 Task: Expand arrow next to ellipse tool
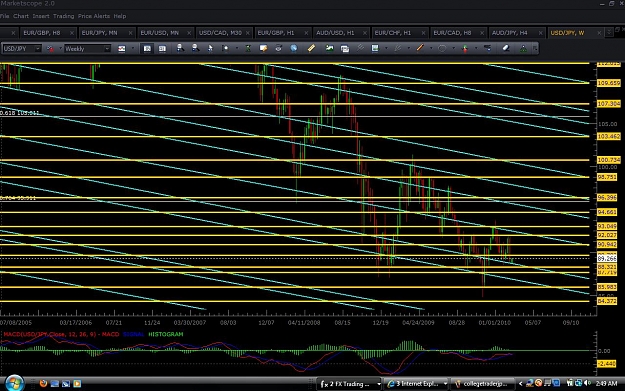point(453,49)
